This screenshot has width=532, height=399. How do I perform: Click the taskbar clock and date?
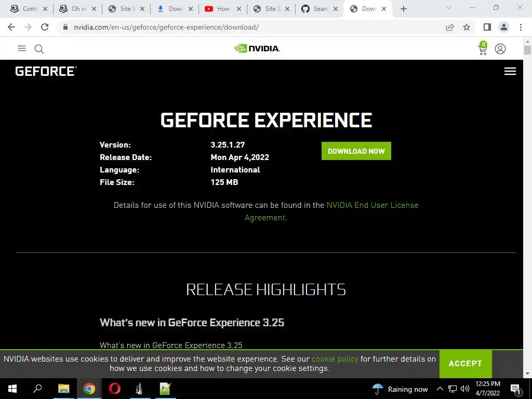[487, 389]
